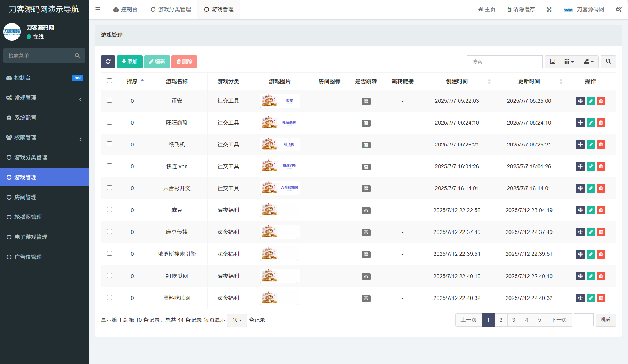The width and height of the screenshot is (628, 364).
Task: Click the card view icon near search box
Action: click(x=552, y=61)
